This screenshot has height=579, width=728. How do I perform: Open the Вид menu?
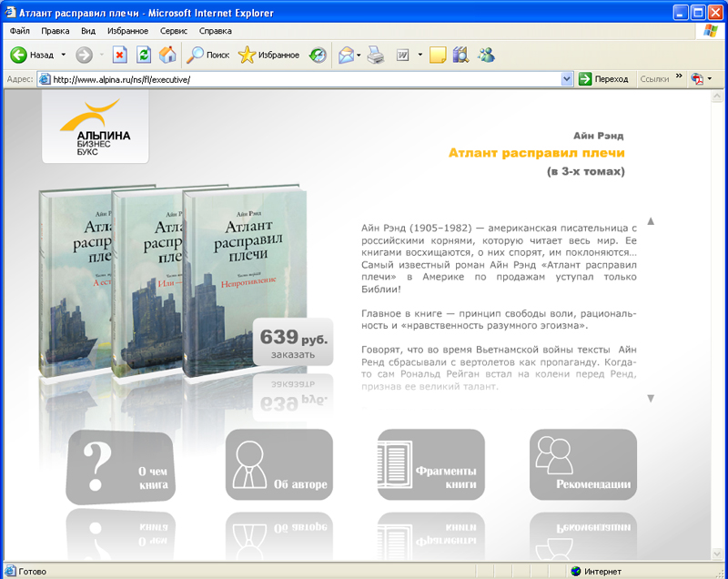[x=88, y=31]
